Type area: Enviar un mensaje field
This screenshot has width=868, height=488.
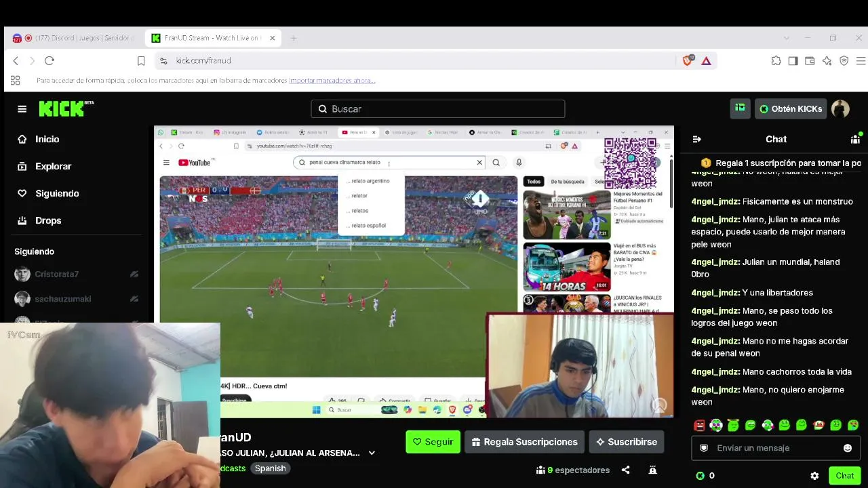[776, 448]
